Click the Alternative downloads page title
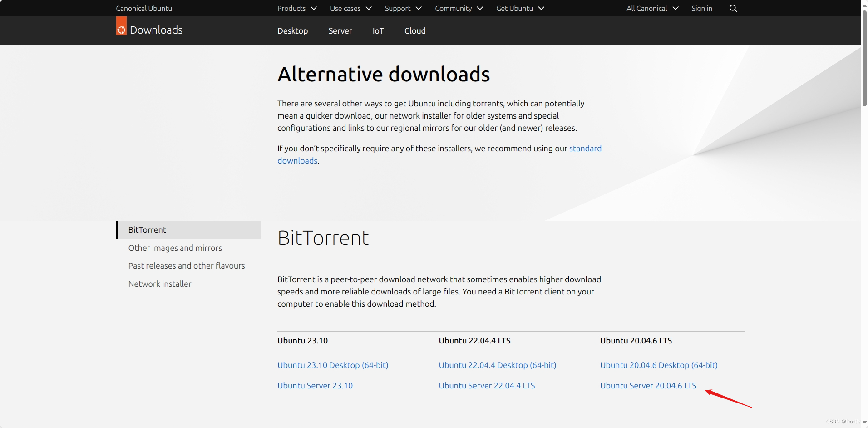The height and width of the screenshot is (428, 868). [x=384, y=74]
